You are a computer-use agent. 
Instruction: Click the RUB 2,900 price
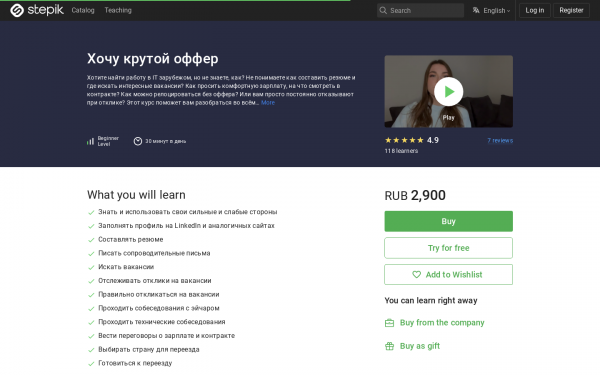(415, 196)
